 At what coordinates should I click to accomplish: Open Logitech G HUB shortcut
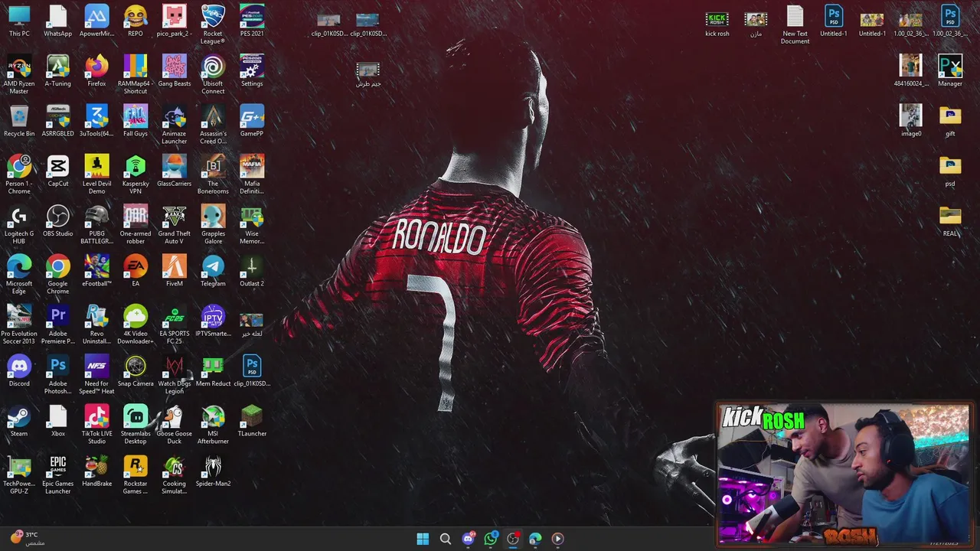[x=19, y=224]
